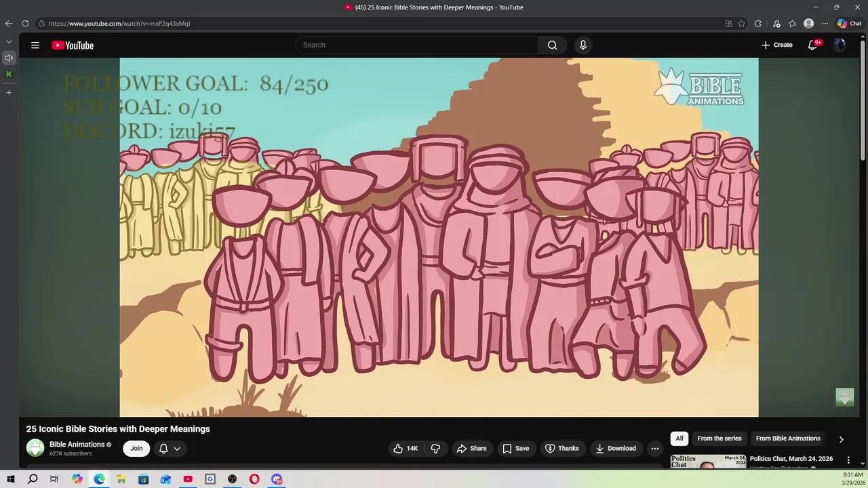Open more actions three-dot menu
This screenshot has width=868, height=488.
pos(654,448)
